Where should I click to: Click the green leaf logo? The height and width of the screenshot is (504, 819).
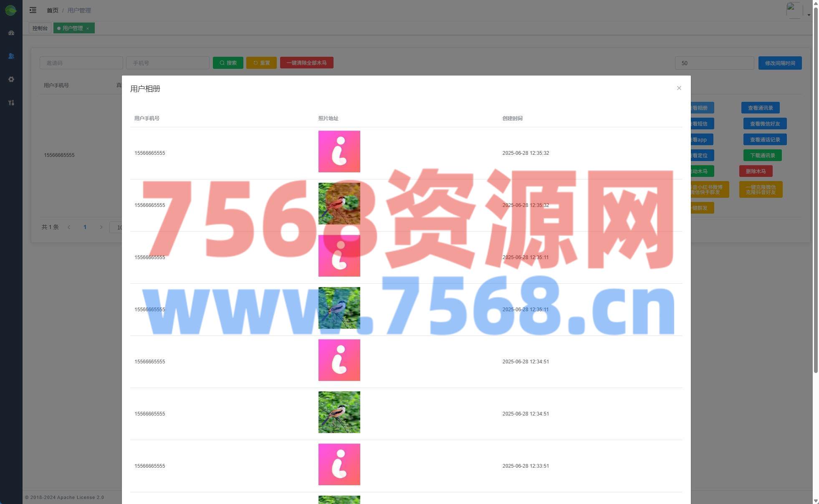pos(11,10)
